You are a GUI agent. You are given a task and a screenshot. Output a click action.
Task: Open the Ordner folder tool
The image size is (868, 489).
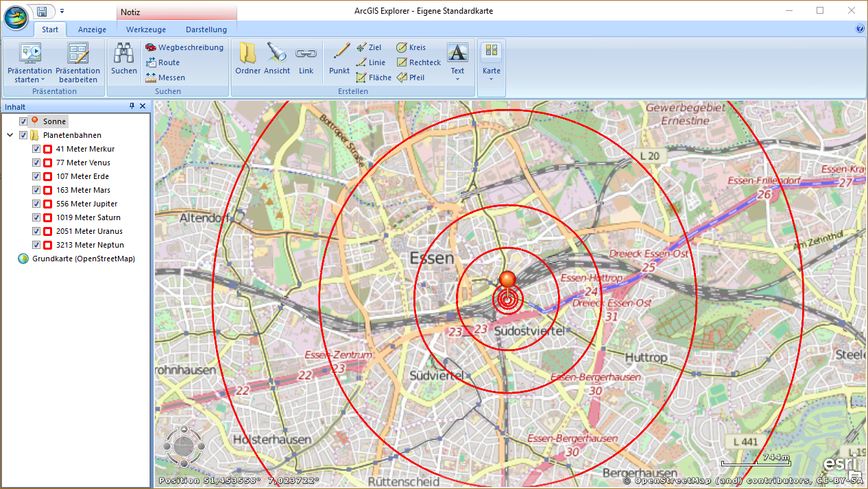click(x=248, y=54)
